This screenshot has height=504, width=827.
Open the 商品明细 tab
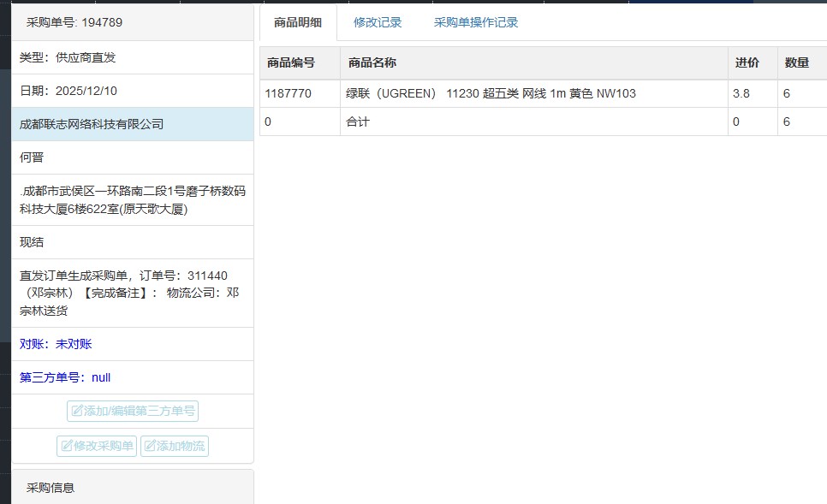pos(298,23)
